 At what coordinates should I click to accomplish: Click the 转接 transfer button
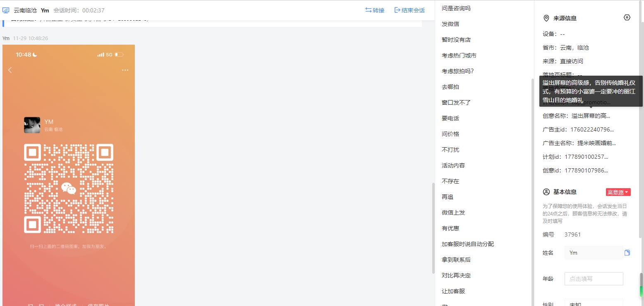click(x=375, y=10)
